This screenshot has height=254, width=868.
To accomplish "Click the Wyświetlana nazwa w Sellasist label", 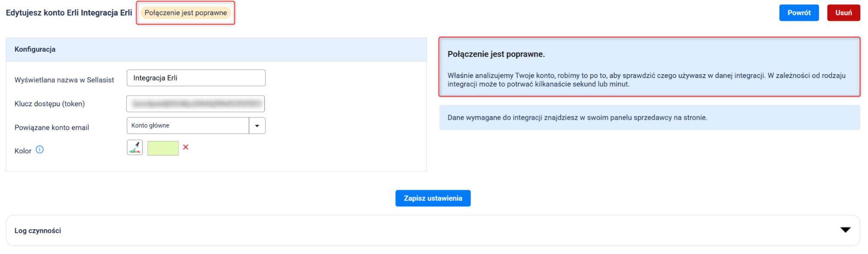I will coord(64,80).
